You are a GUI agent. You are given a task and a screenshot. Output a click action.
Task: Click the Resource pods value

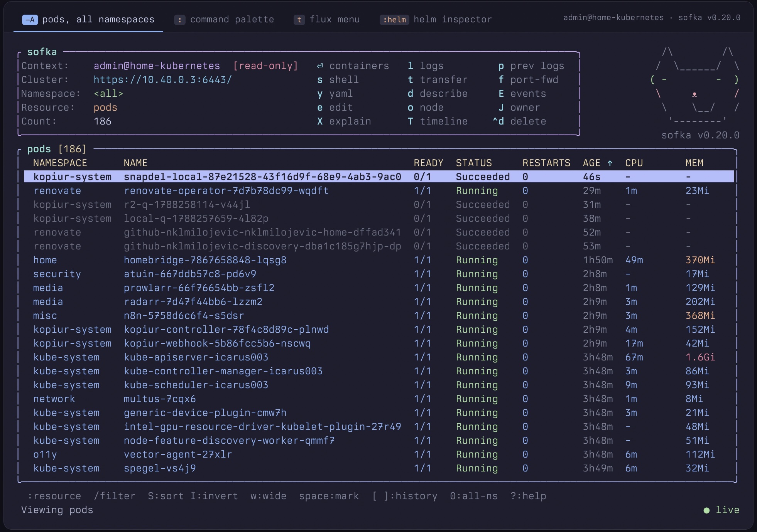105,108
